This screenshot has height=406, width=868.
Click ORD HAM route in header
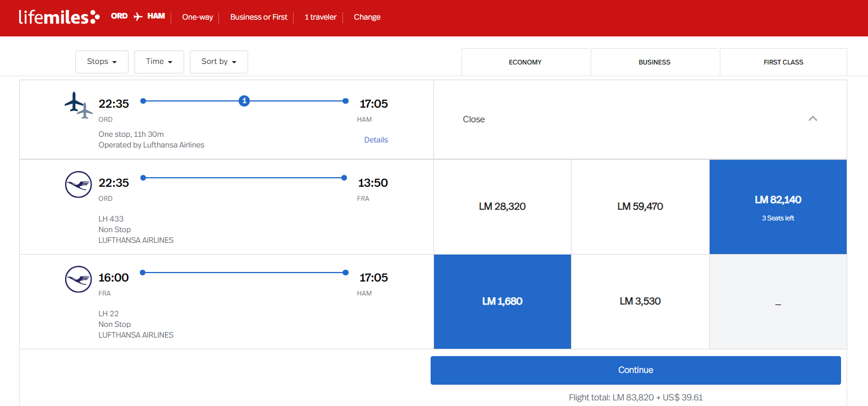pos(138,16)
